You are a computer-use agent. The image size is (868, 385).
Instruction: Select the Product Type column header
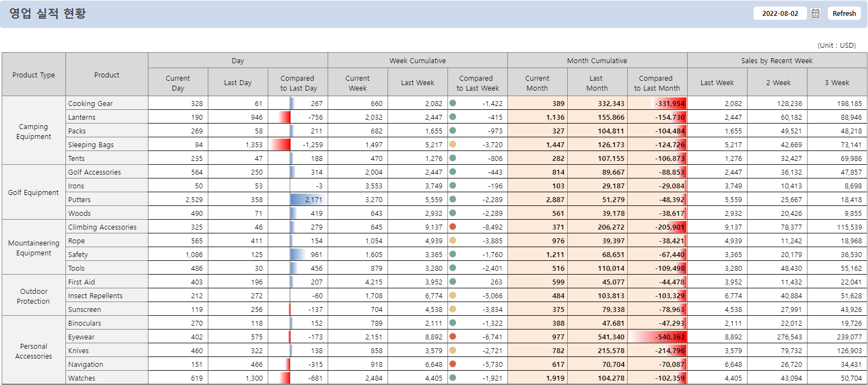[34, 75]
